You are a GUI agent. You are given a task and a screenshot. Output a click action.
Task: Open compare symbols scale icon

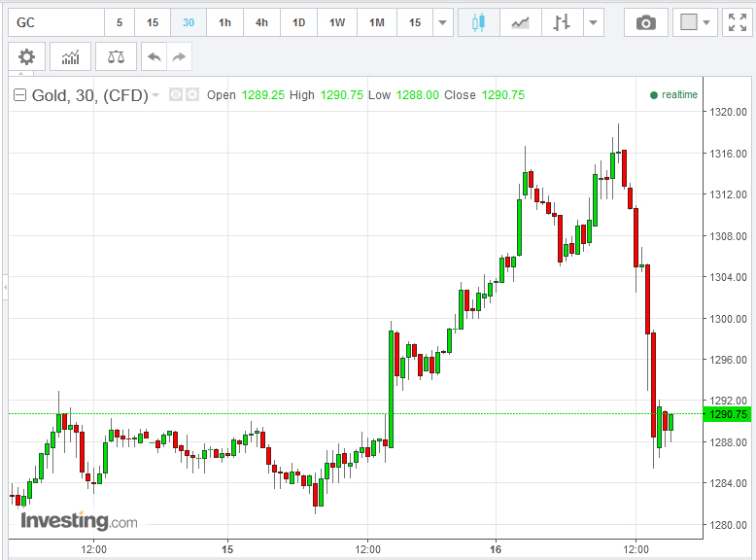(116, 57)
